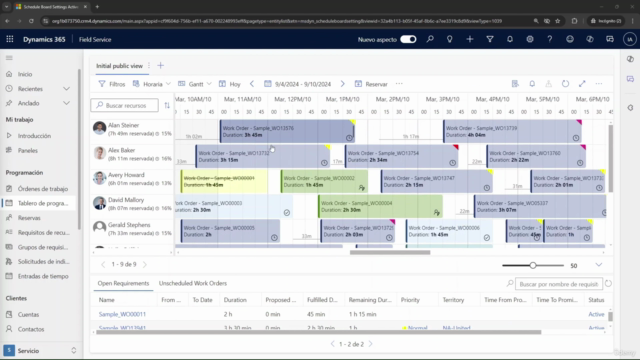Click Buscar por nombre de requisito field
The width and height of the screenshot is (640, 360).
[559, 284]
